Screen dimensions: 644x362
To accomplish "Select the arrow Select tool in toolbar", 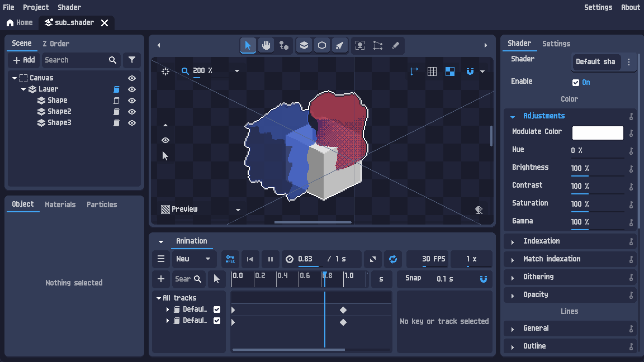I will [x=248, y=45].
